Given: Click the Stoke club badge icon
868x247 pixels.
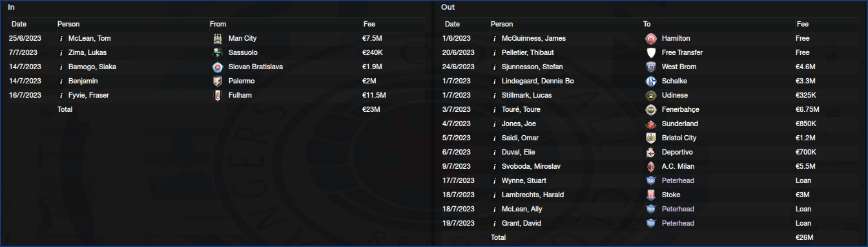Looking at the screenshot, I should [651, 195].
